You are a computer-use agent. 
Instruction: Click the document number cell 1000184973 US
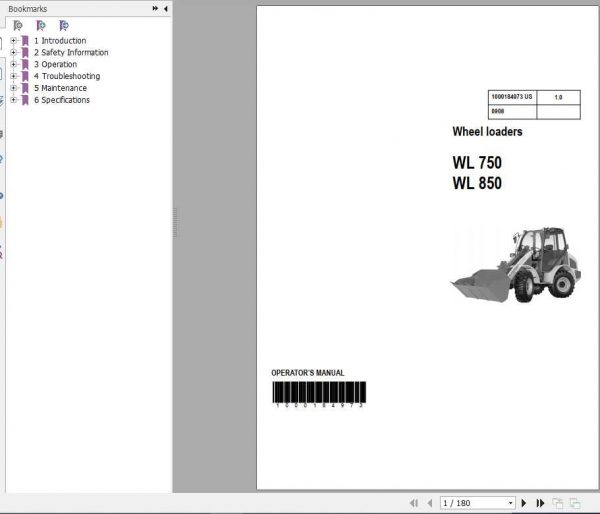(512, 97)
